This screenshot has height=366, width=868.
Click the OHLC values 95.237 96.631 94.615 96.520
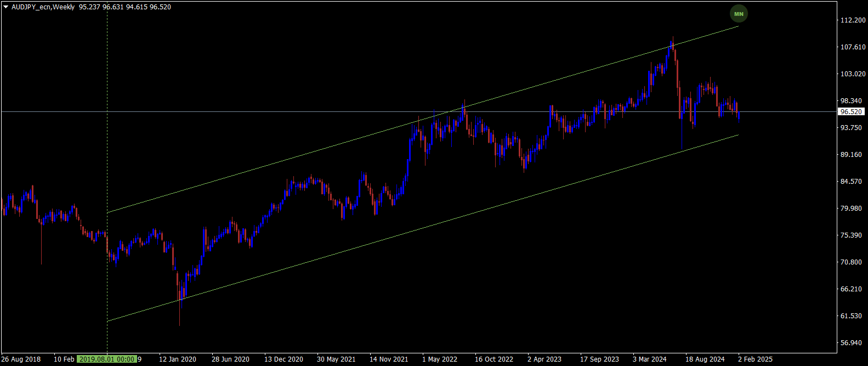tap(125, 7)
